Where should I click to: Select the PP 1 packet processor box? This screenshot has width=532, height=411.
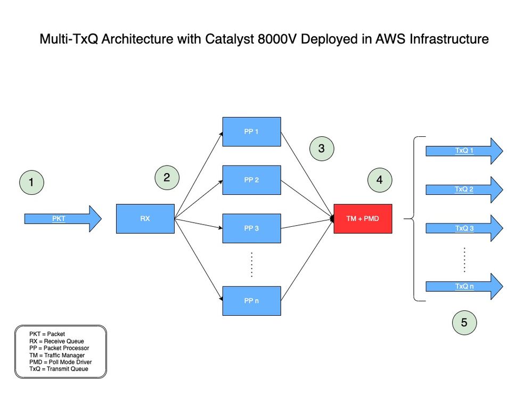click(x=251, y=131)
